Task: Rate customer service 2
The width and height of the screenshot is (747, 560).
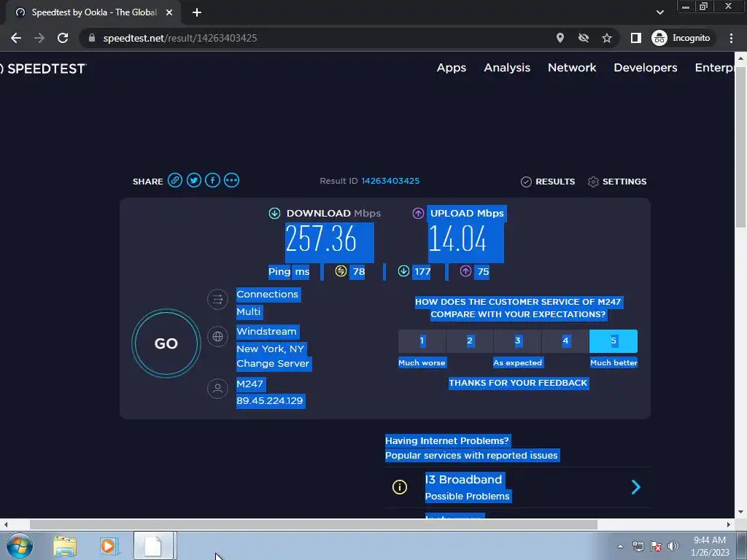Action: [470, 341]
